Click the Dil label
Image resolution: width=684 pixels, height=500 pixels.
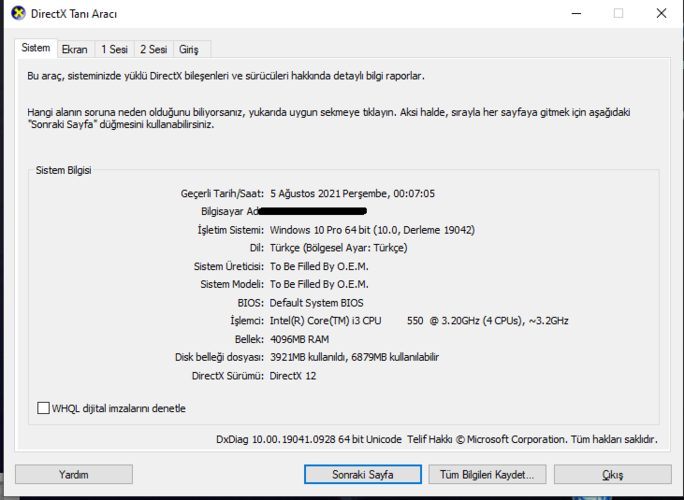click(x=256, y=248)
